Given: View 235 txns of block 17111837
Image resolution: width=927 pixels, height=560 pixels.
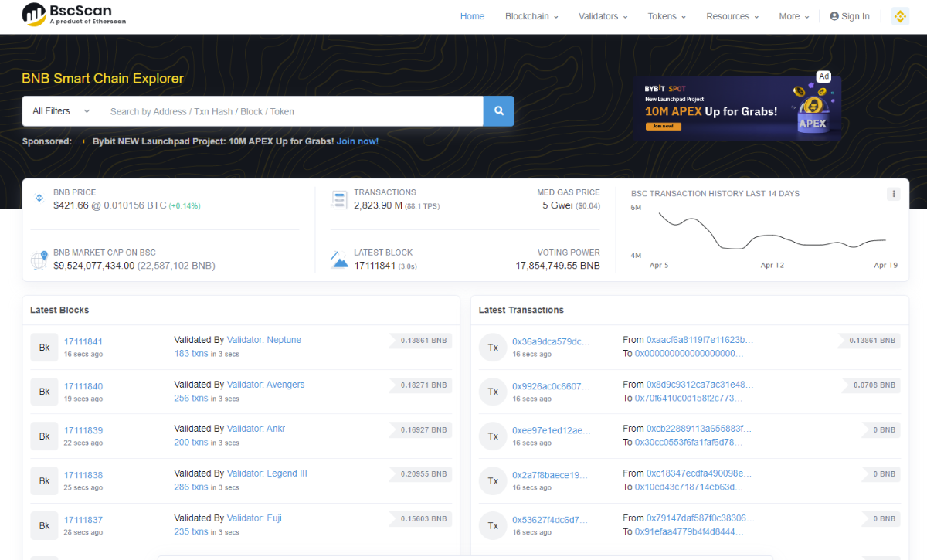Looking at the screenshot, I should pos(192,531).
